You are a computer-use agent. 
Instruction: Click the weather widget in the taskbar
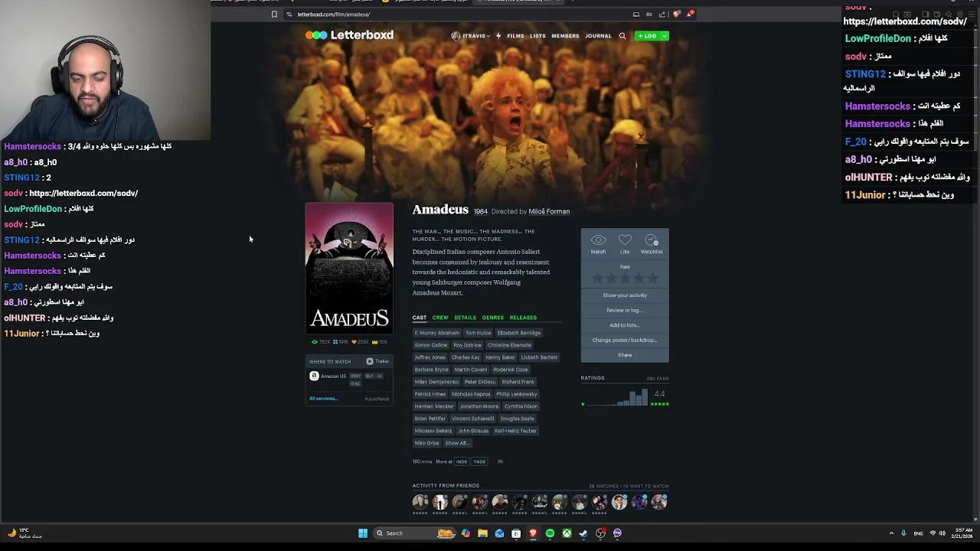[24, 533]
